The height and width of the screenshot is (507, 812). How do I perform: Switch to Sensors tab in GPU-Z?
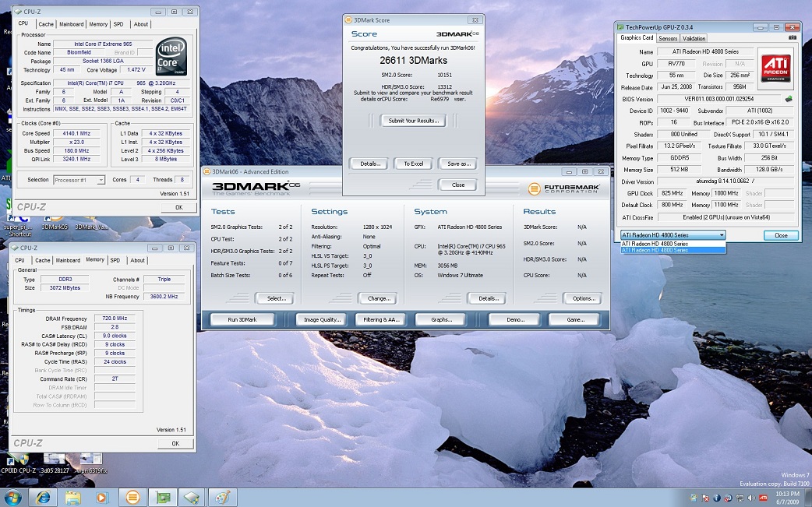point(668,38)
